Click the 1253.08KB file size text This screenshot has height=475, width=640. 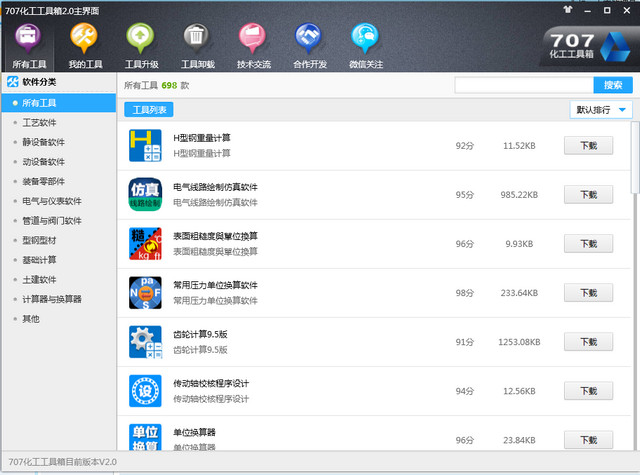tap(519, 342)
